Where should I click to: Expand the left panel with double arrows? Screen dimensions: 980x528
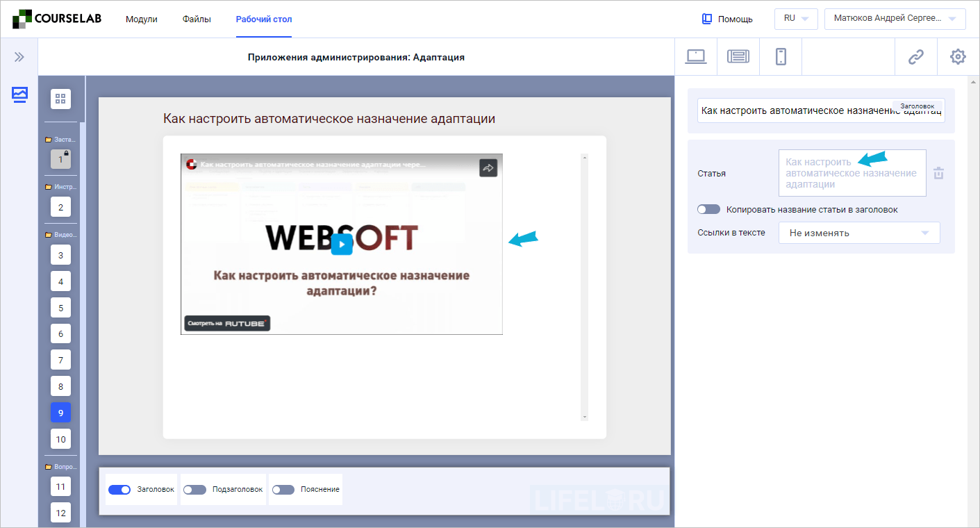[19, 56]
